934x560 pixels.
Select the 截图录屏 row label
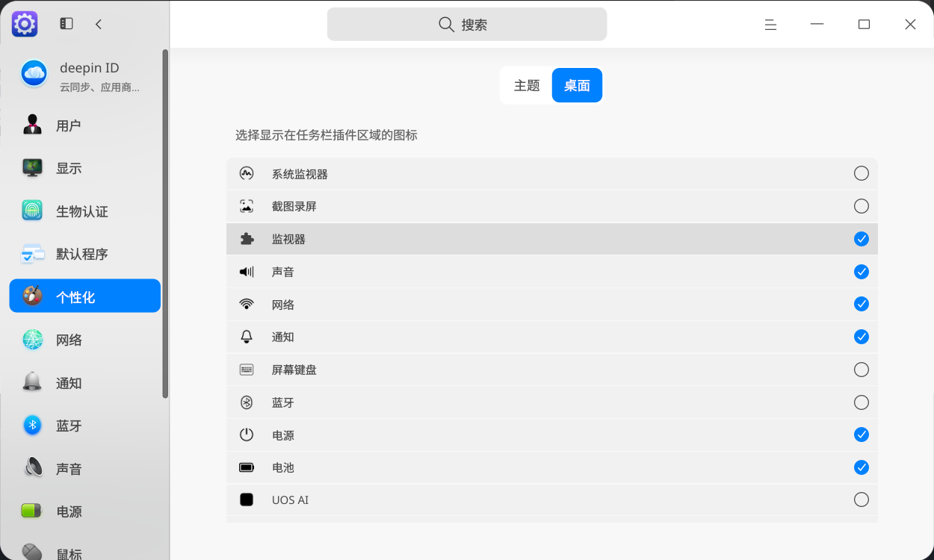(294, 207)
